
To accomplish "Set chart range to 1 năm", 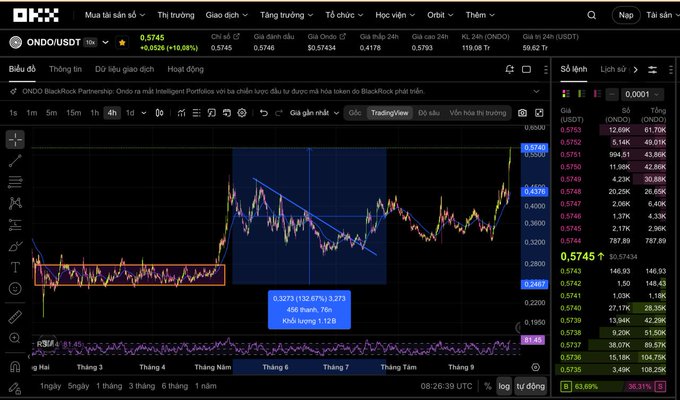I will coord(206,386).
